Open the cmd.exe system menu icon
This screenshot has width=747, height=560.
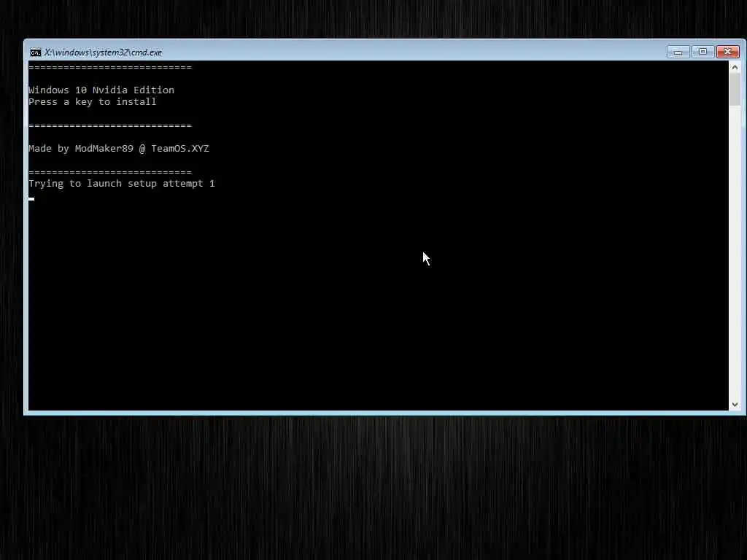[x=35, y=52]
